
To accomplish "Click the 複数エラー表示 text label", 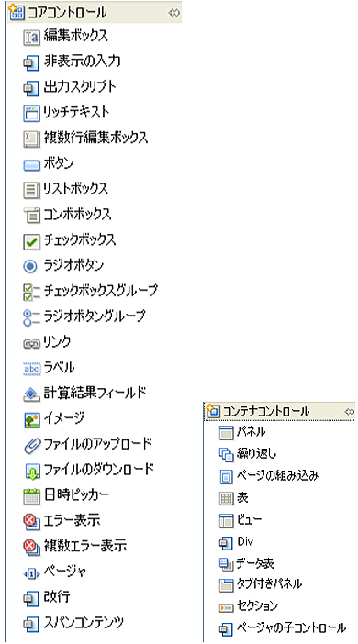I will (x=85, y=546).
